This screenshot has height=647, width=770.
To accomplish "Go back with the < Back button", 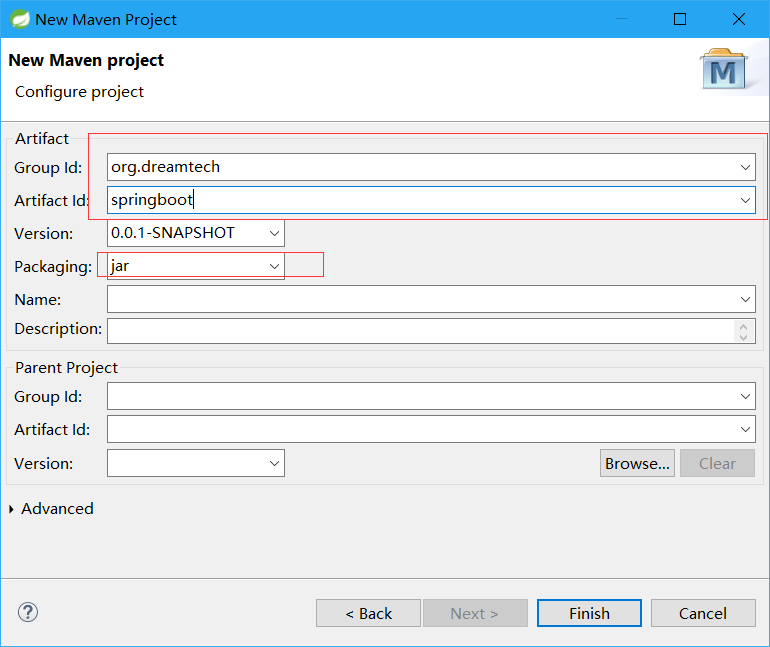I will (368, 613).
